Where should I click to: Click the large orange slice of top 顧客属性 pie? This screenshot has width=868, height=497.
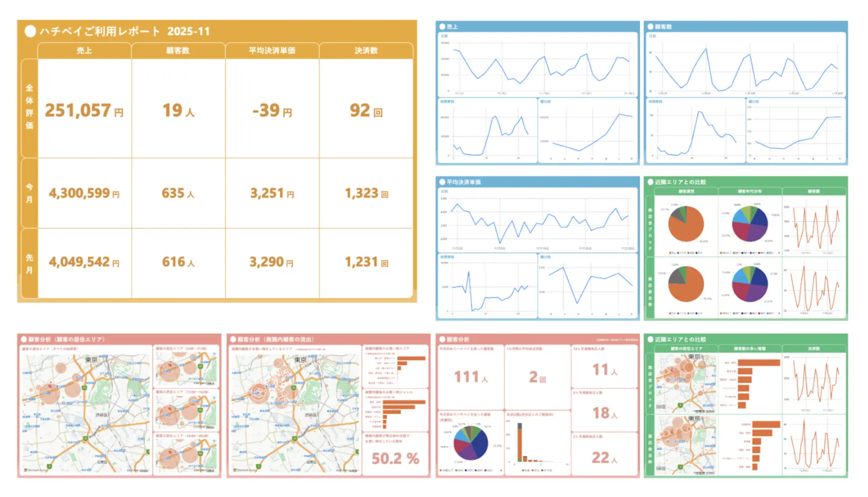689,230
